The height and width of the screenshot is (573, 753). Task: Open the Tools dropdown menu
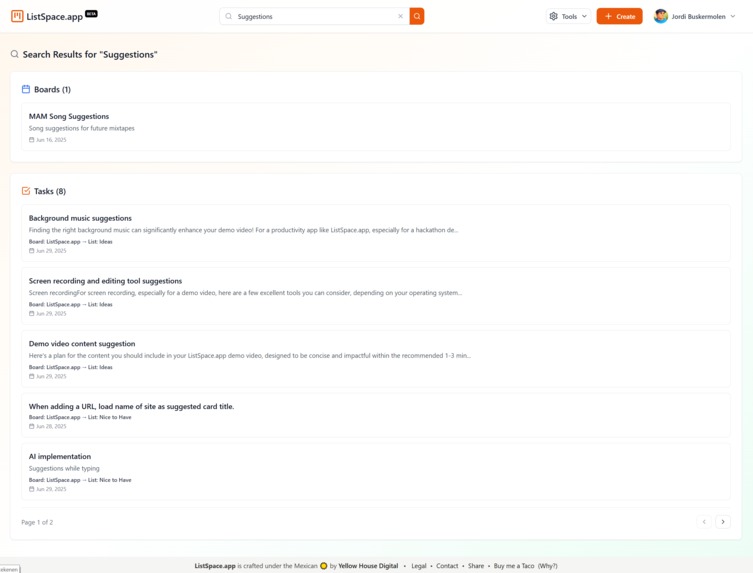568,16
